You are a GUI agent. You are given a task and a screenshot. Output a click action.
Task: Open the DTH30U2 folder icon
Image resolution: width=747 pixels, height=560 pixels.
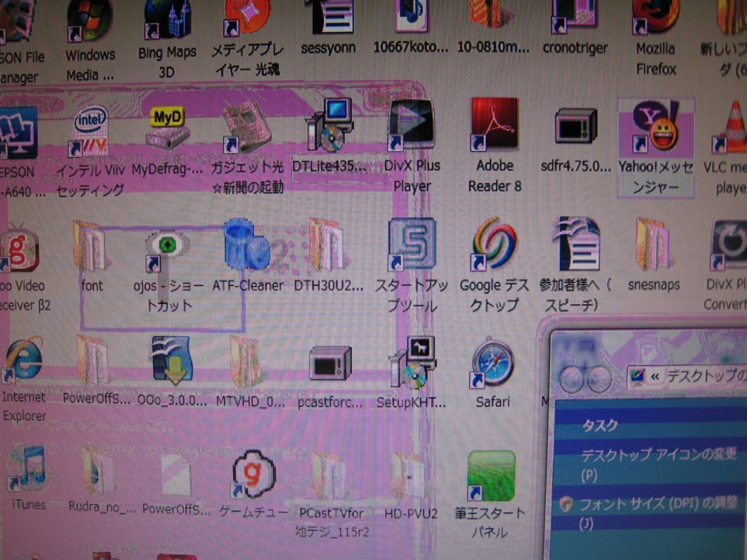(328, 246)
